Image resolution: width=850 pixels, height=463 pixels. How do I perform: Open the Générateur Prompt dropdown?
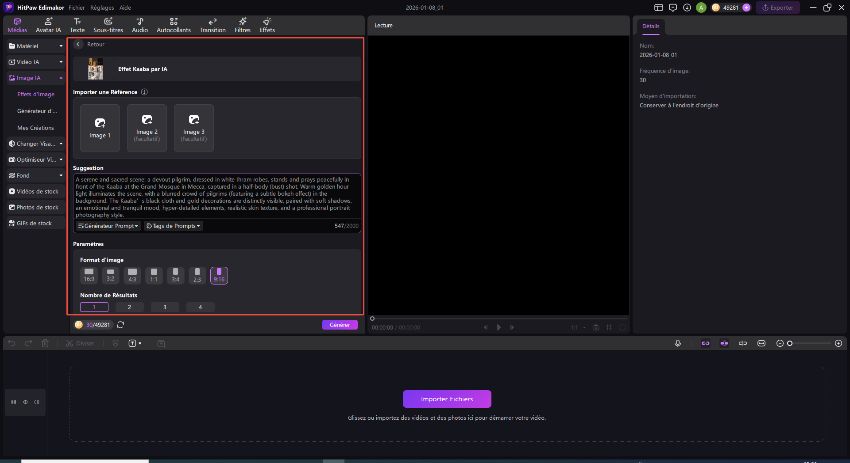click(x=108, y=226)
